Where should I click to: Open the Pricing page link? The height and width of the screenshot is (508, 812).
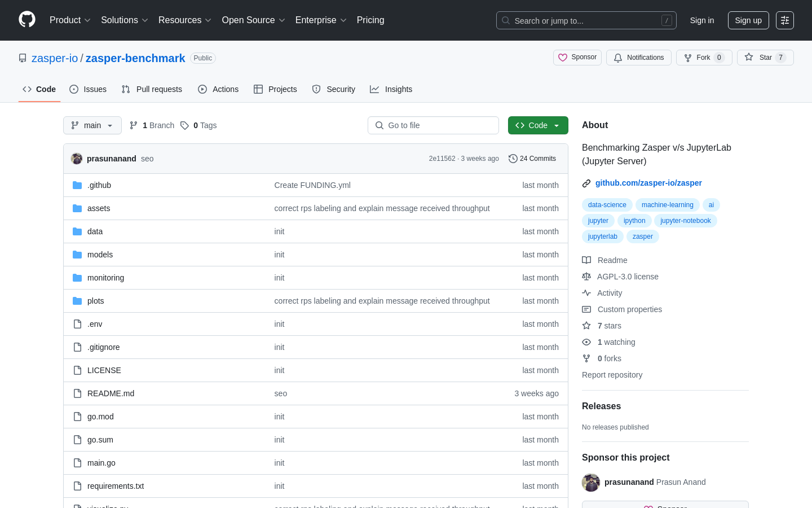pos(370,20)
